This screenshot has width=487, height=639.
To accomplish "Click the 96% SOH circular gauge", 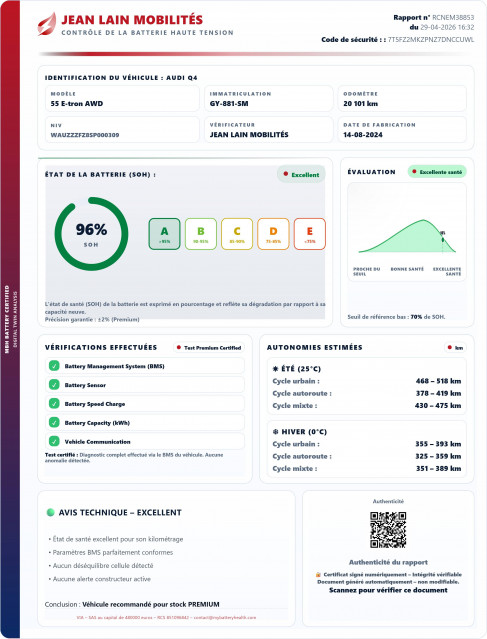I will pyautogui.click(x=91, y=234).
